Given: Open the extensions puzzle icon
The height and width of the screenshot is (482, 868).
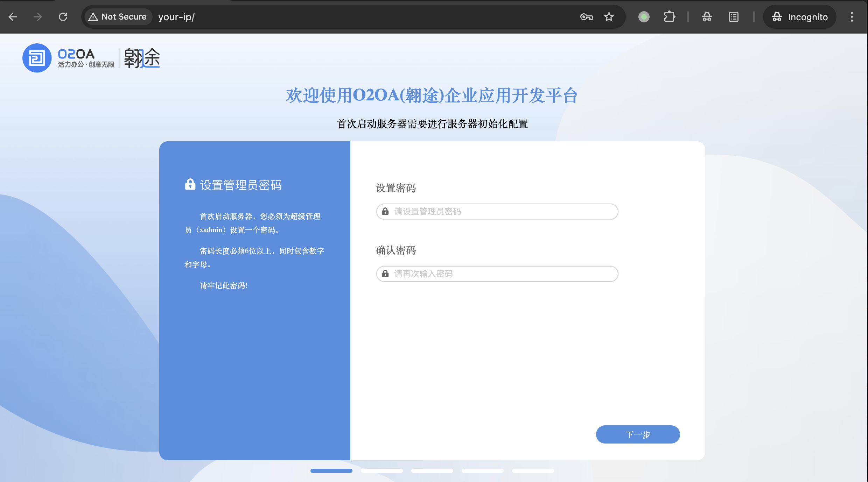Looking at the screenshot, I should (669, 17).
